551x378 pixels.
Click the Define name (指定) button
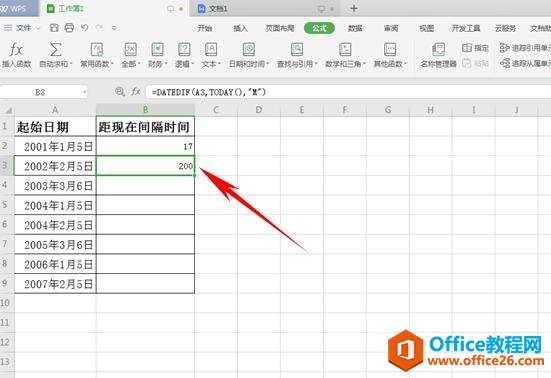click(475, 48)
